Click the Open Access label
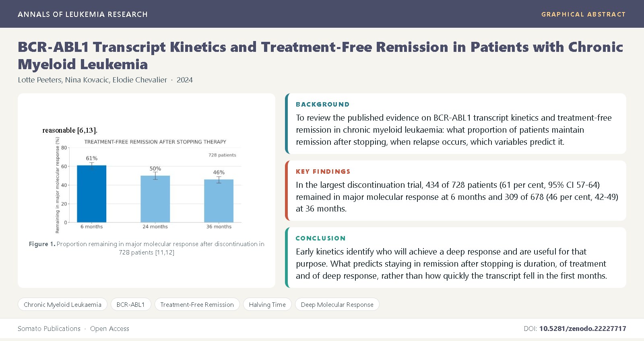 pos(109,329)
